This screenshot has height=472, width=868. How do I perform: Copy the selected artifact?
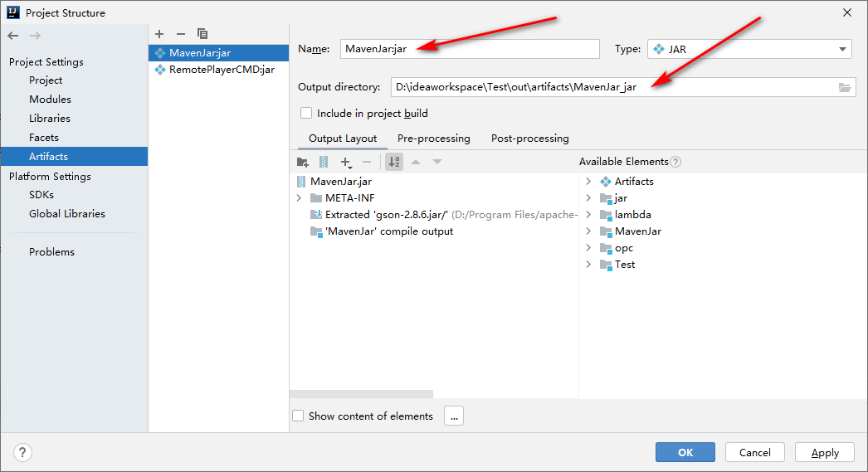202,34
